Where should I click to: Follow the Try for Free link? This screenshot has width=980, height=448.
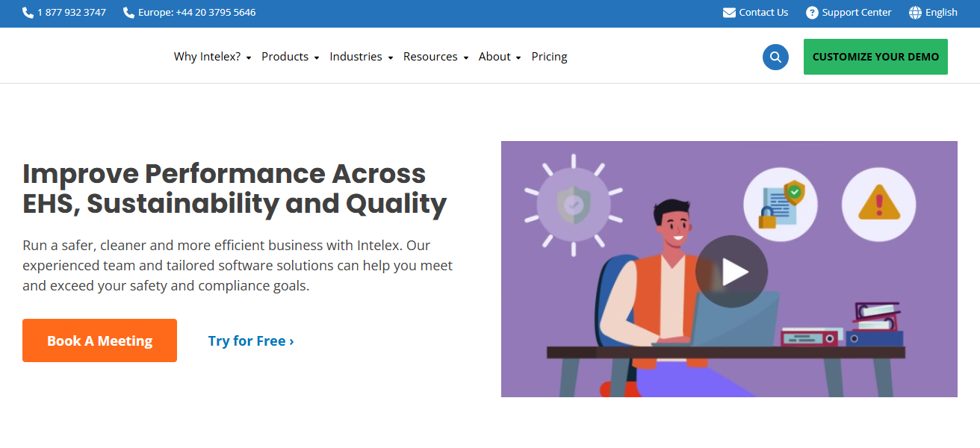pos(251,340)
